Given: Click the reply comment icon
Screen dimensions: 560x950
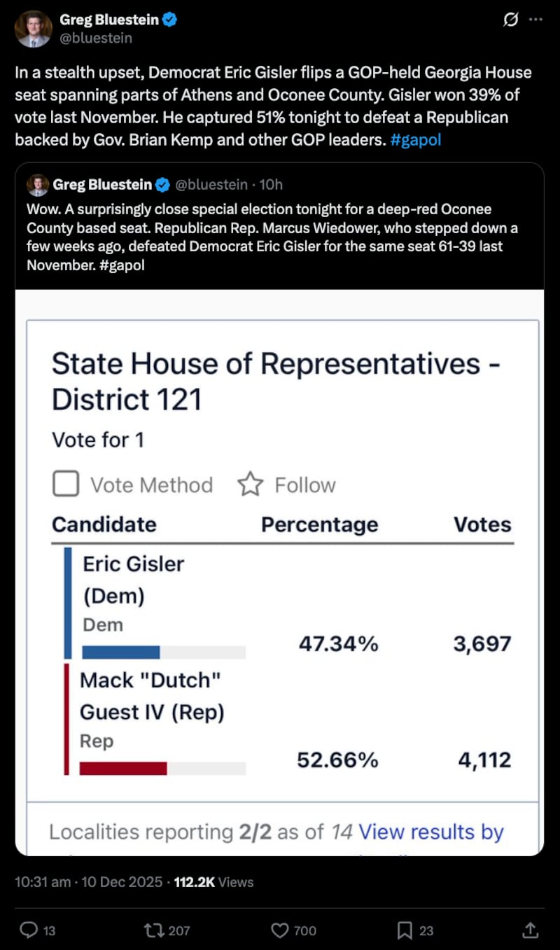Looking at the screenshot, I should pos(29,930).
